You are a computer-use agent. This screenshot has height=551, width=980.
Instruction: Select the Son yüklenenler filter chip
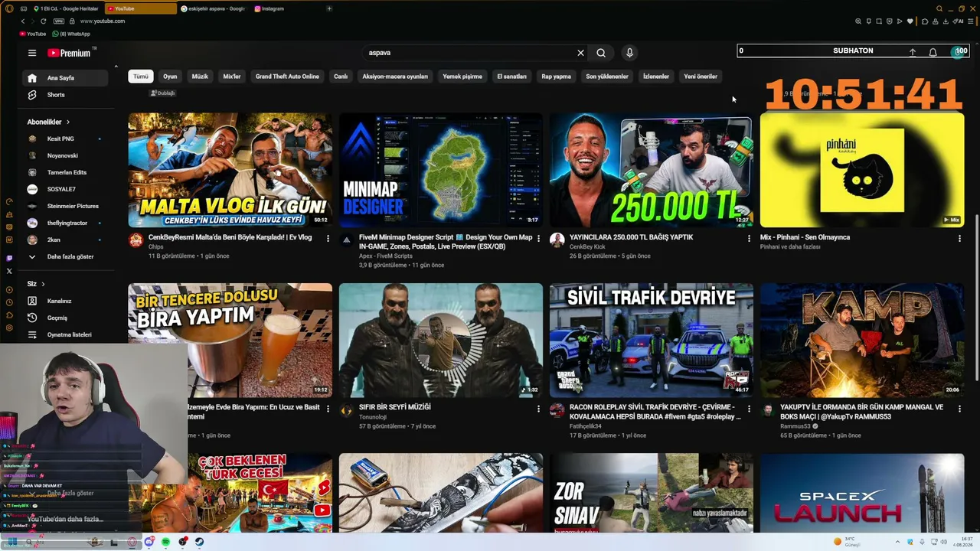607,77
